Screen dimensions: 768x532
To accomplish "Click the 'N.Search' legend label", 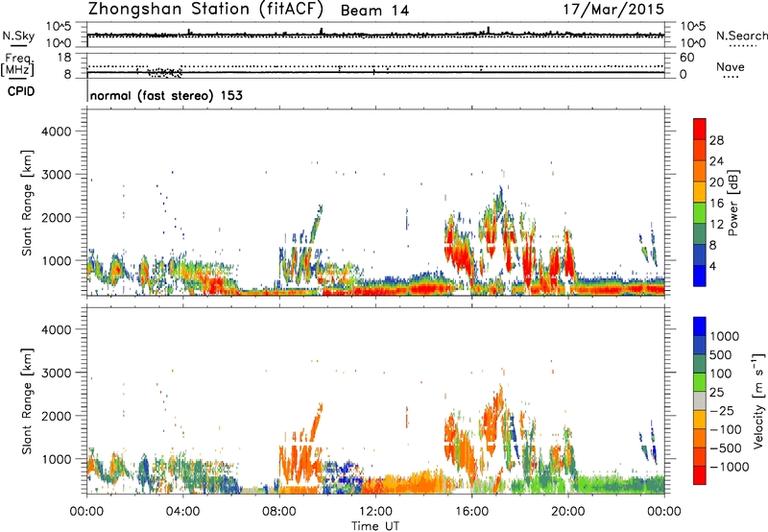I will [741, 36].
